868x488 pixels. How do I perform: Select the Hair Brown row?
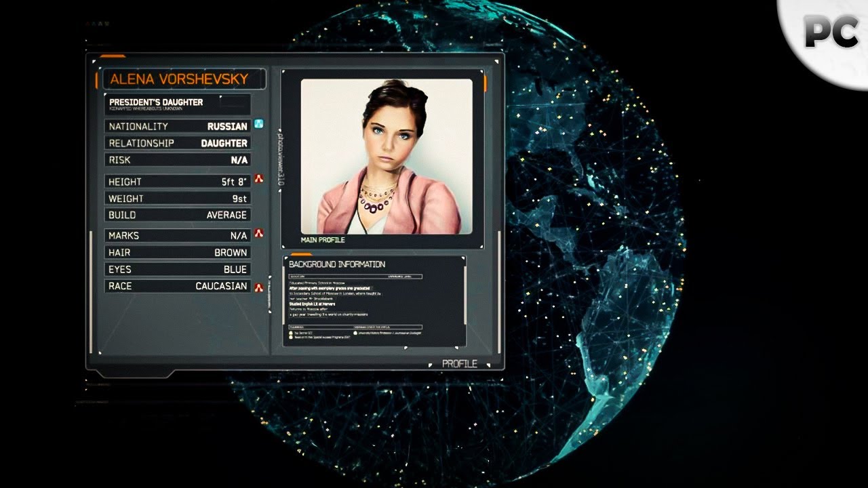[x=178, y=252]
